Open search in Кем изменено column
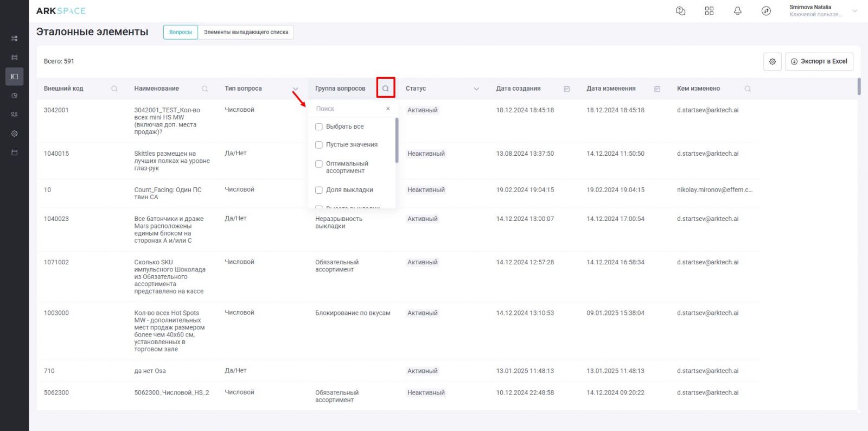 (748, 88)
